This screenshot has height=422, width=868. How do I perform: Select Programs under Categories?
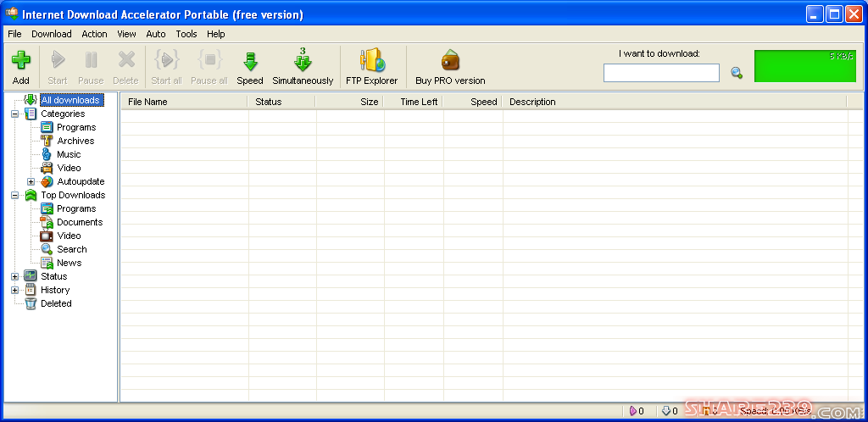76,127
